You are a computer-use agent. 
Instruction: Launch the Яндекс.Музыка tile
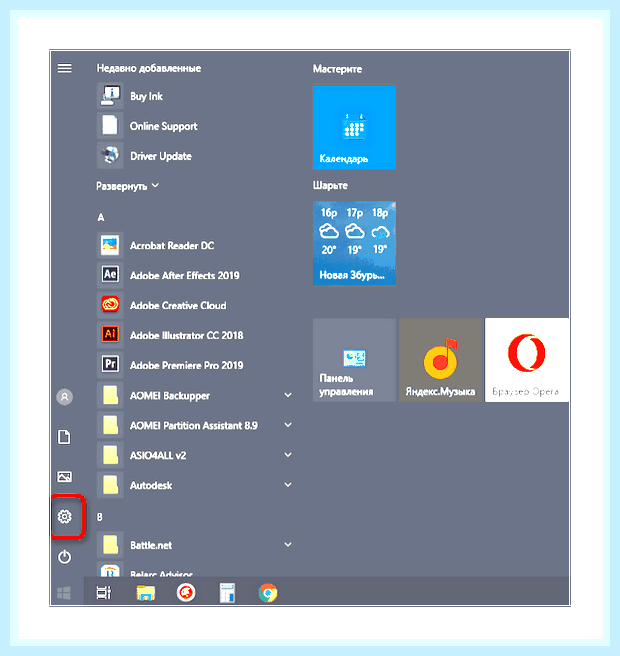tap(441, 360)
